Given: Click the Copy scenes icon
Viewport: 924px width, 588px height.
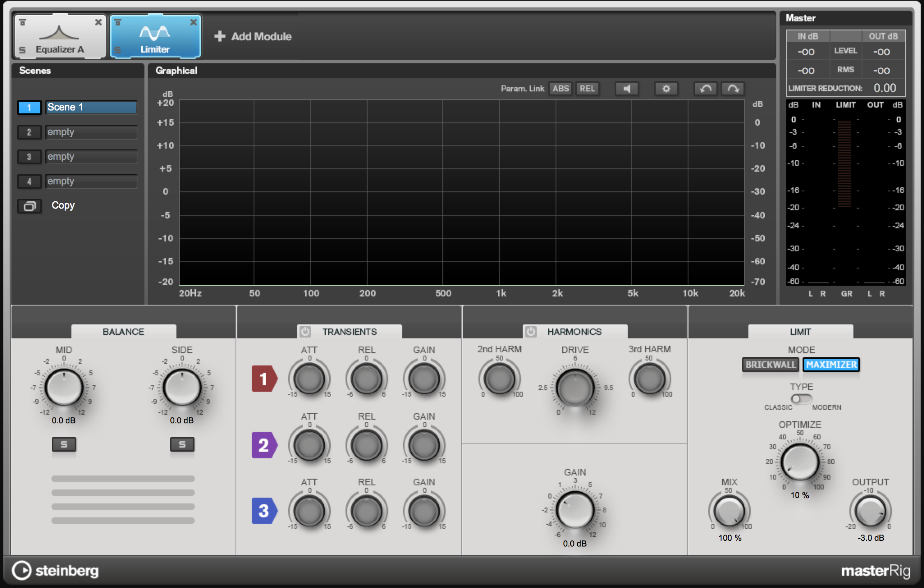Looking at the screenshot, I should (x=29, y=206).
